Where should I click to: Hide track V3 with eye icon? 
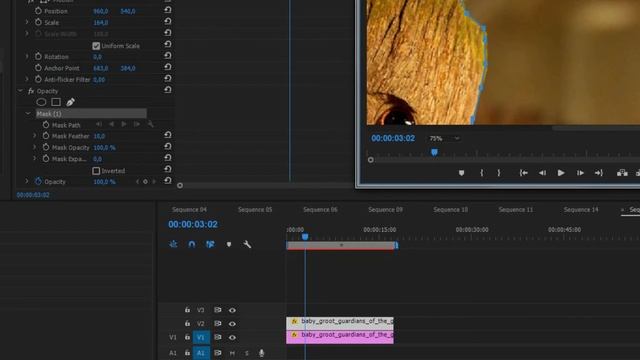(232, 310)
